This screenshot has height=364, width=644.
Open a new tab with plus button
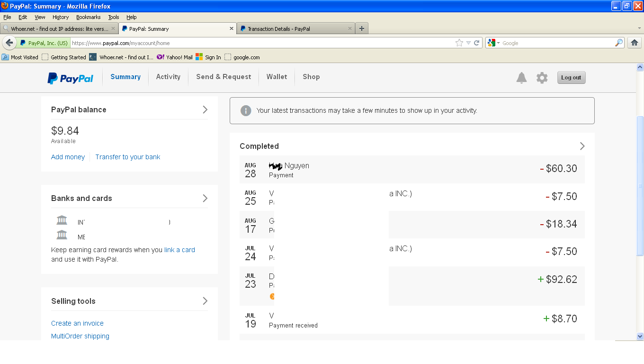[x=362, y=28]
